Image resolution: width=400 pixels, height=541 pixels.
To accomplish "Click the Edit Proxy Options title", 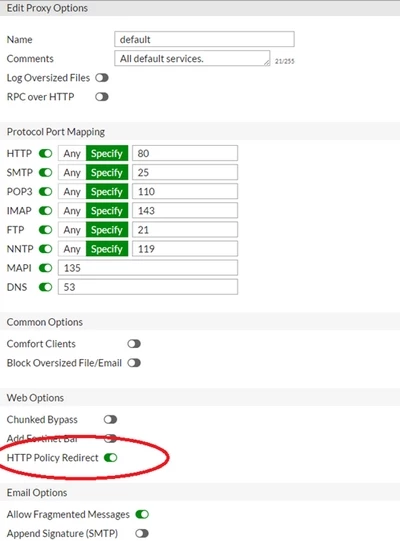I will pos(47,8).
